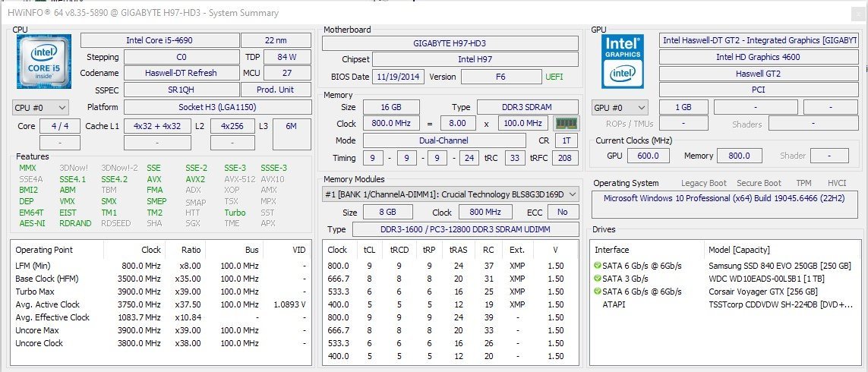Viewport: 868px width, 372px height.
Task: Click the Intel Core i5-4690 name field
Action: click(159, 40)
